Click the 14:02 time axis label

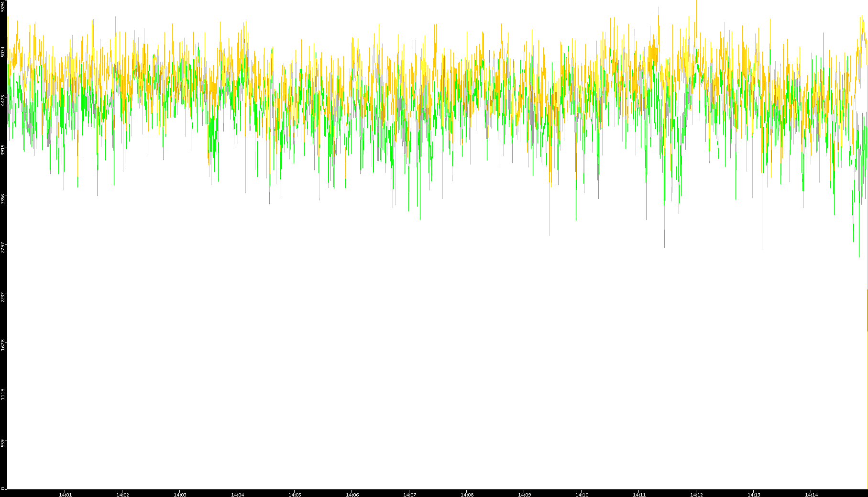point(122,495)
